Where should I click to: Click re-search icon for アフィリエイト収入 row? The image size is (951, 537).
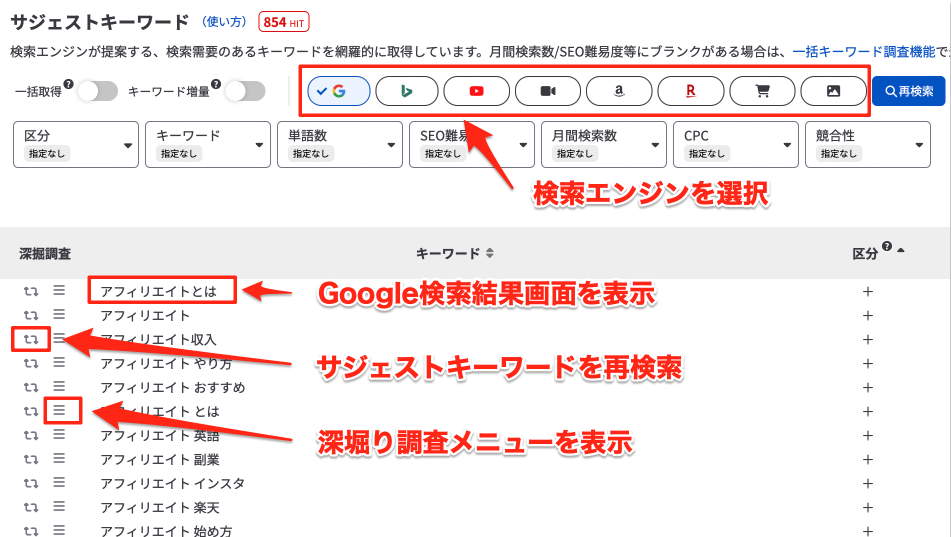click(x=30, y=339)
